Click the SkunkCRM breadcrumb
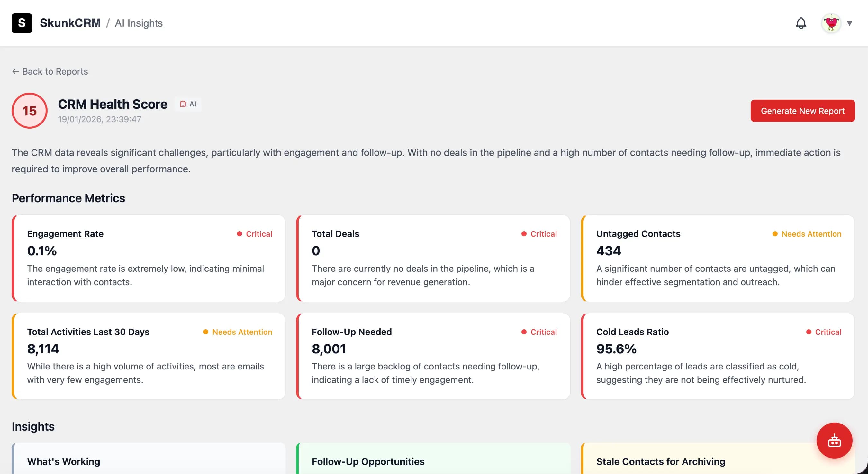 click(x=70, y=22)
